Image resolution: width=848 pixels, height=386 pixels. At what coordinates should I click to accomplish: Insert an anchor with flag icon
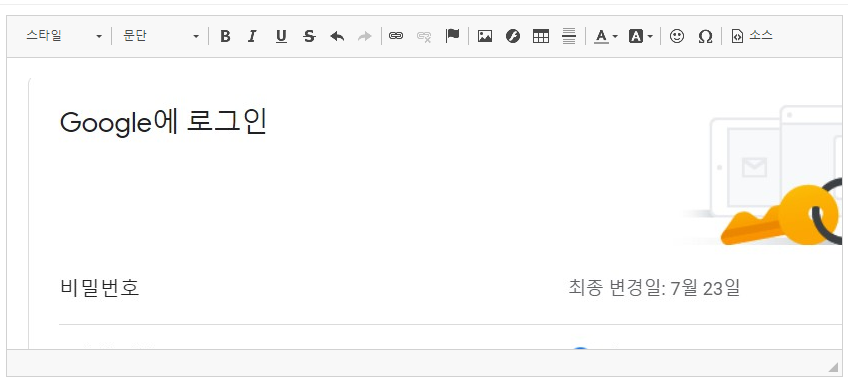coord(452,36)
